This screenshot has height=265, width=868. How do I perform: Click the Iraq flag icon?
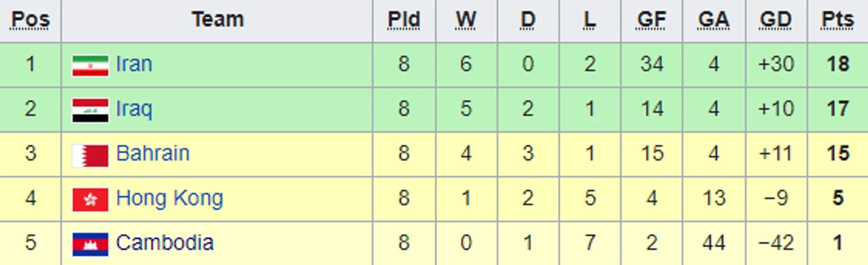90,111
